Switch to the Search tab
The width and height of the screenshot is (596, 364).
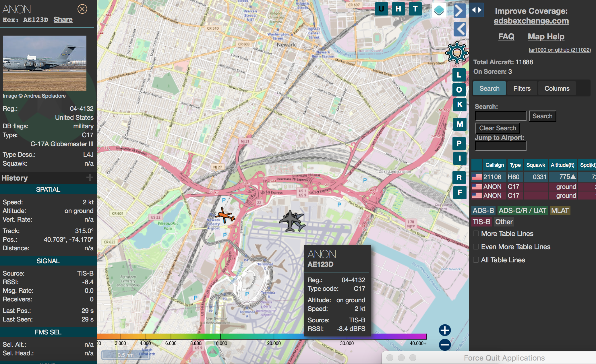pos(489,88)
